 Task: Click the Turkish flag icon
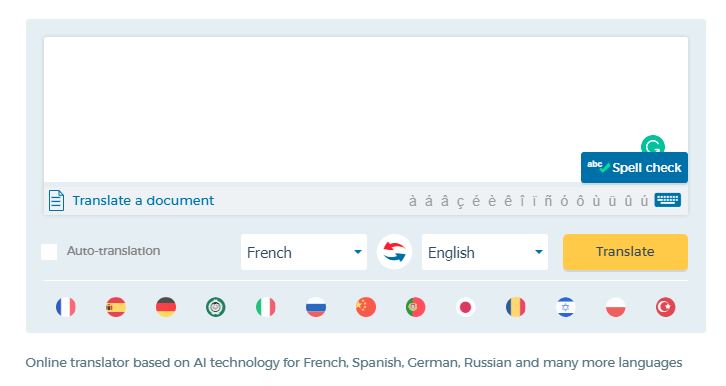[665, 307]
